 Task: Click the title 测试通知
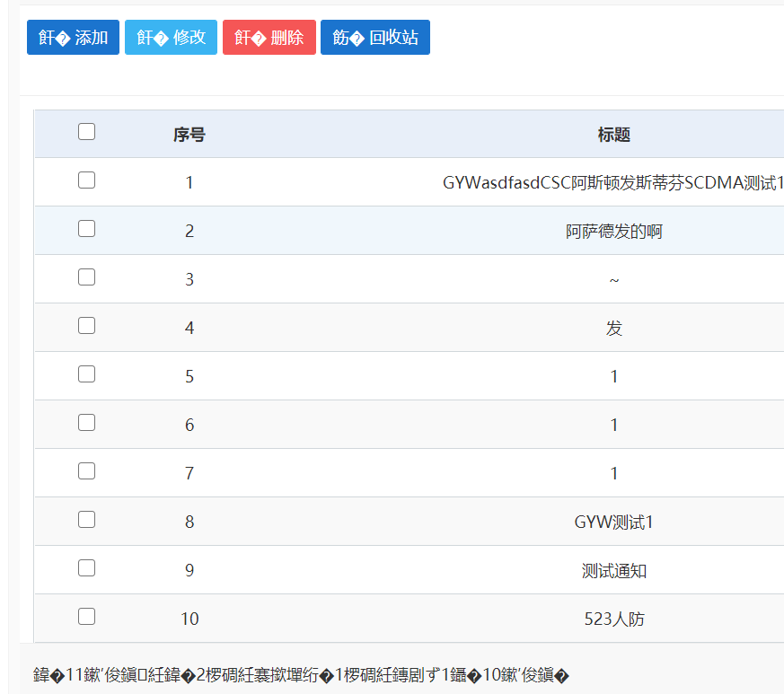(614, 570)
